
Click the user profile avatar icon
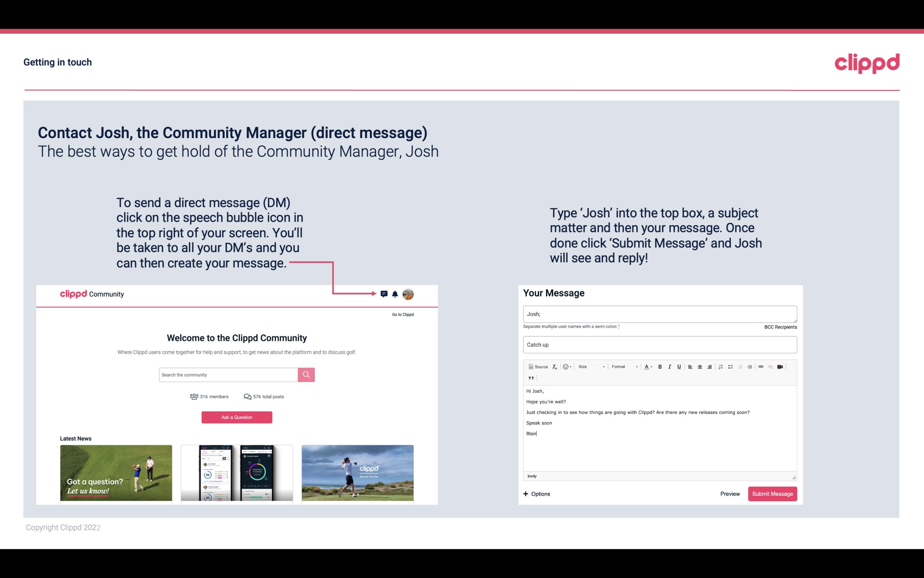(x=408, y=294)
